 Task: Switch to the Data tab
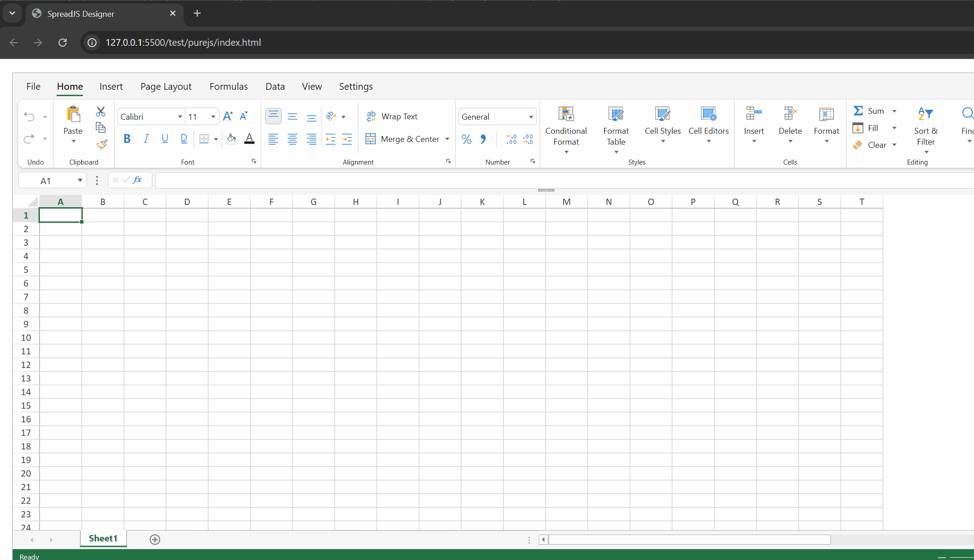275,87
